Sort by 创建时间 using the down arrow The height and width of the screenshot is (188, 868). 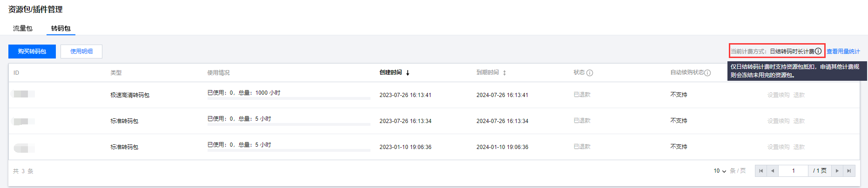pyautogui.click(x=408, y=73)
